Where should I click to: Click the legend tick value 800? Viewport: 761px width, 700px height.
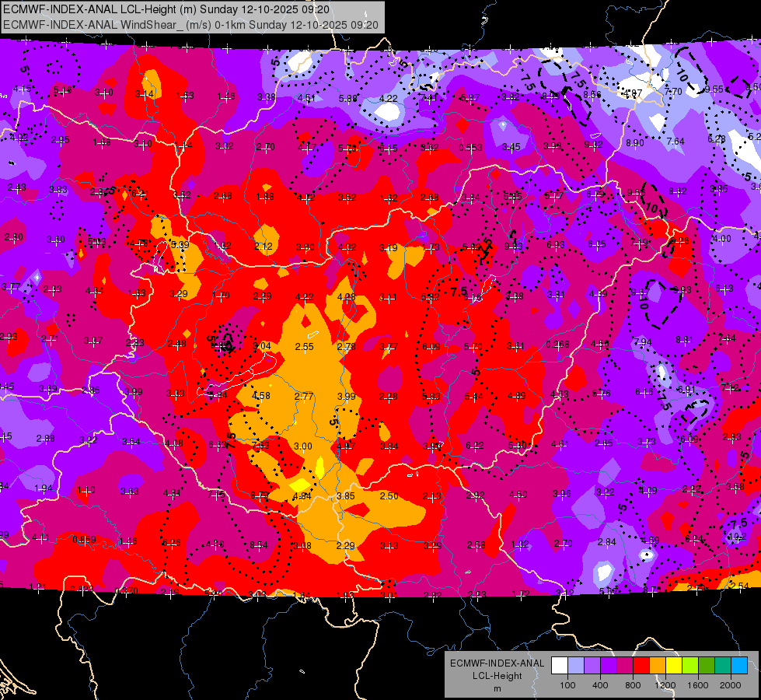coord(633,685)
